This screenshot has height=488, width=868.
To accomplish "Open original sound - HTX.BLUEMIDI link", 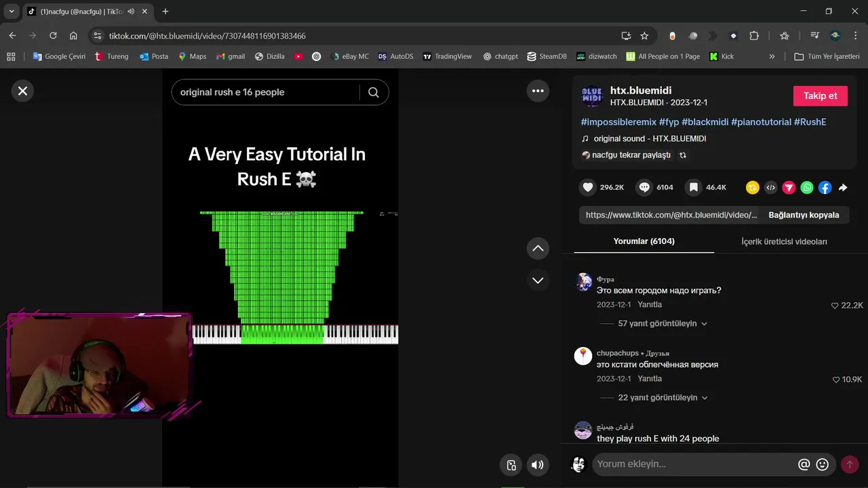I will [650, 138].
